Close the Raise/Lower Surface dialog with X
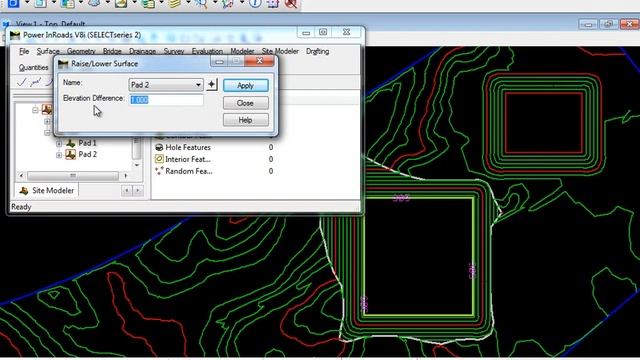This screenshot has height=360, width=640. tap(260, 61)
